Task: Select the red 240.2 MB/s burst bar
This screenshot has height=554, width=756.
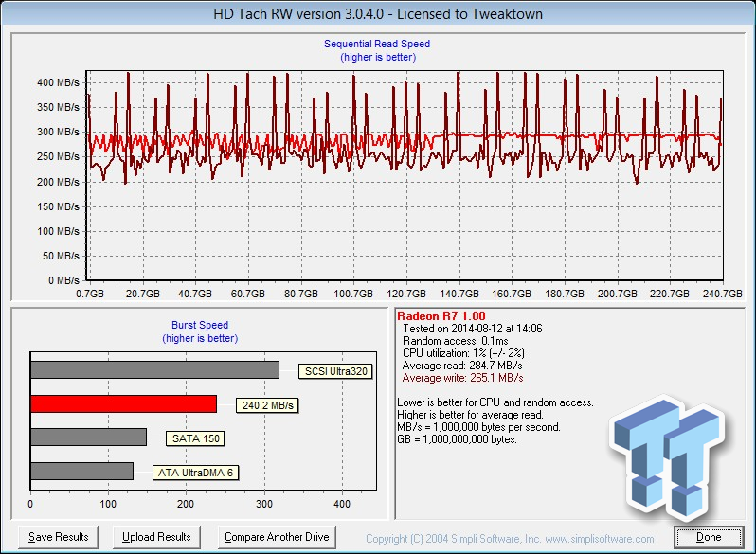Action: point(123,404)
